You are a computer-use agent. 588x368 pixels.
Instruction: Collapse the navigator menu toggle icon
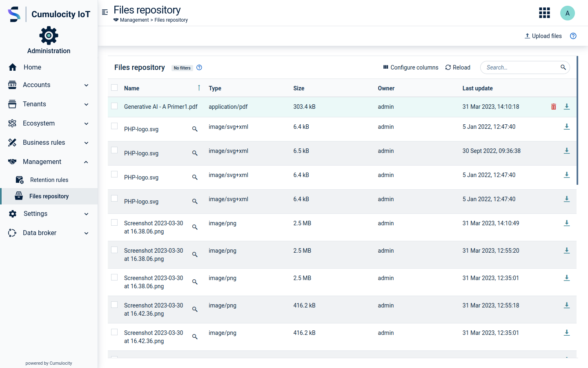click(x=105, y=12)
